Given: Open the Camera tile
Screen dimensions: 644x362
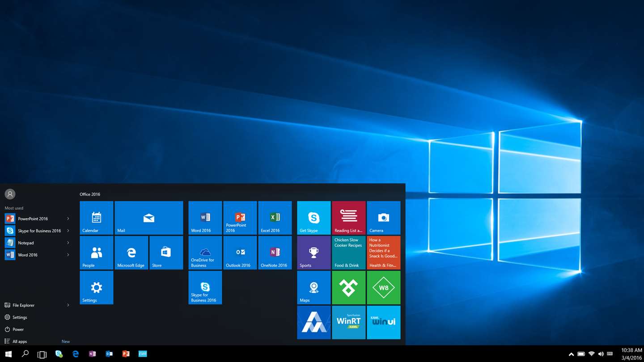Looking at the screenshot, I should [383, 218].
